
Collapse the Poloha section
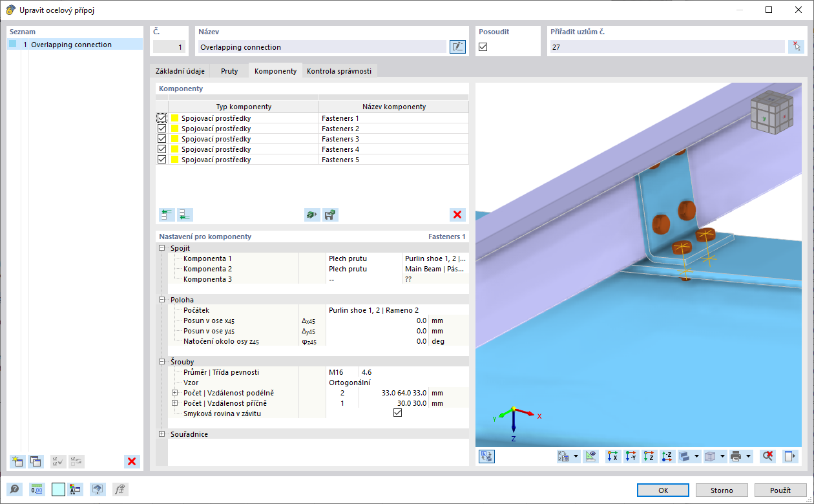tap(162, 300)
